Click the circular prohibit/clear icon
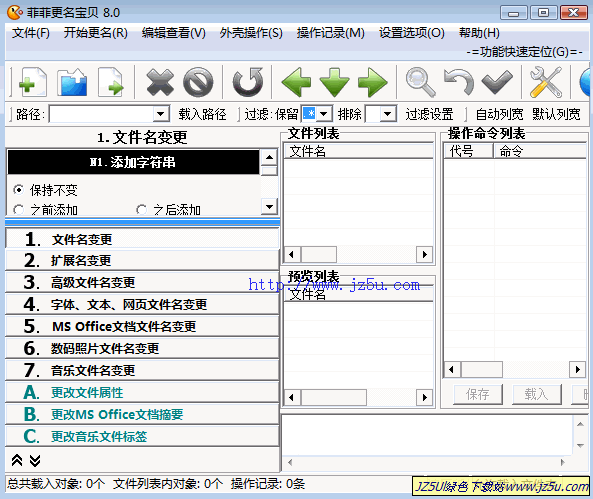Screen dimensions: 593x499 click(198, 82)
